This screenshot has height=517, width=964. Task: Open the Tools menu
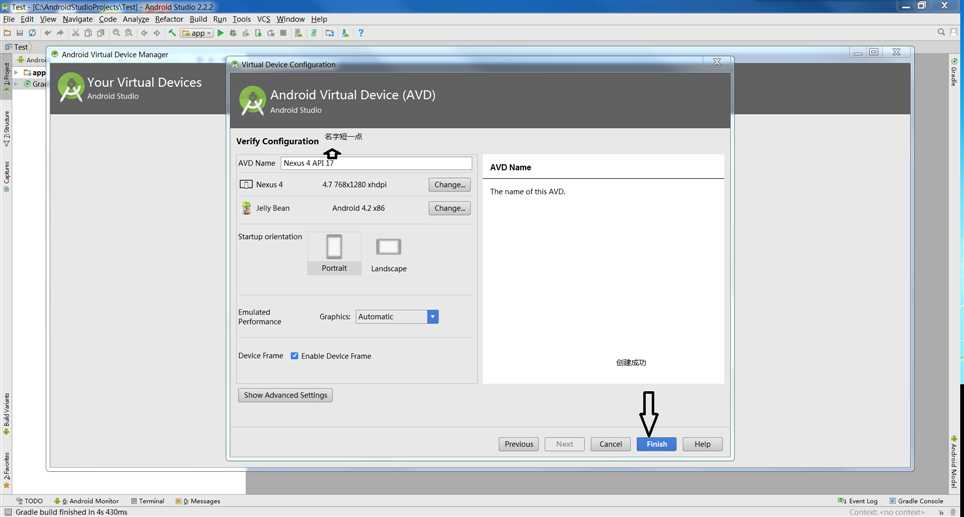[x=242, y=19]
